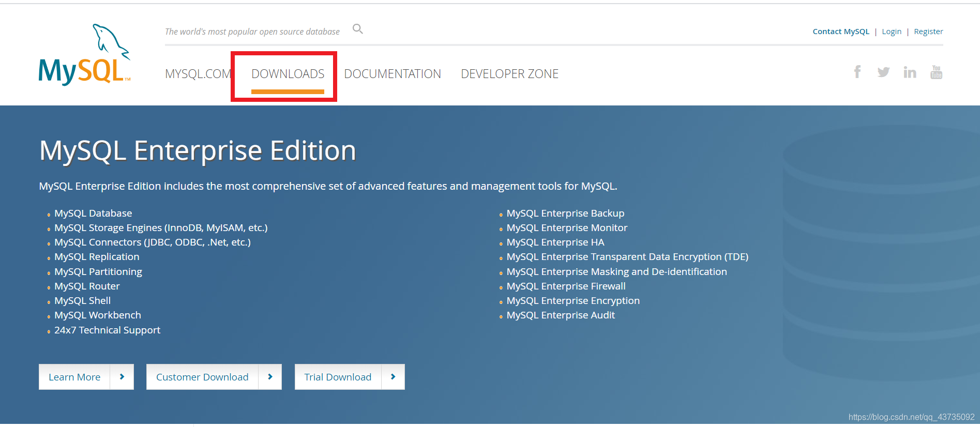Click the arrow beside Trial Download
Viewport: 980px width, 427px height.
(x=393, y=377)
